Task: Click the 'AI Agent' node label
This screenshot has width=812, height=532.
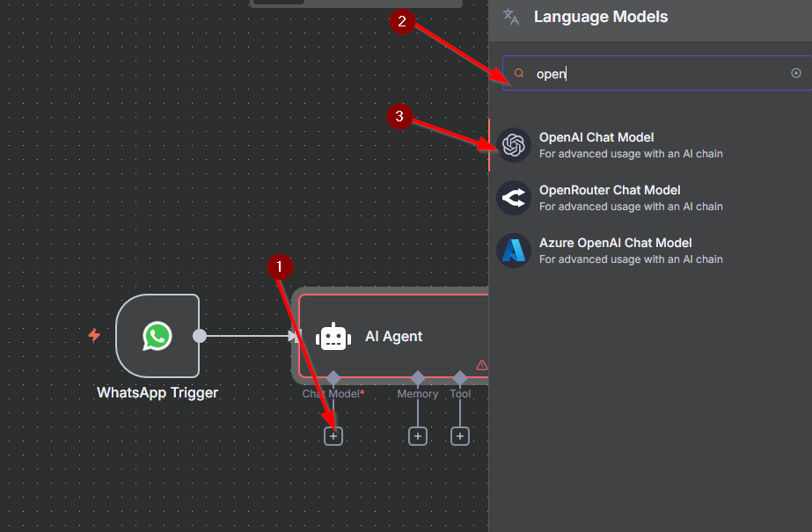Action: coord(393,337)
